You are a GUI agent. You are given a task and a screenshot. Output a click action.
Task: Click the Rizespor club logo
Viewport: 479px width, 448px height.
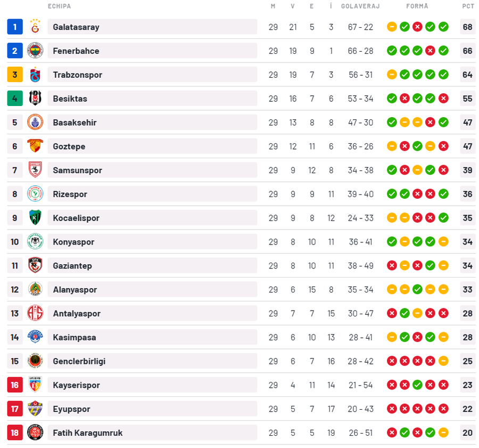pyautogui.click(x=35, y=194)
